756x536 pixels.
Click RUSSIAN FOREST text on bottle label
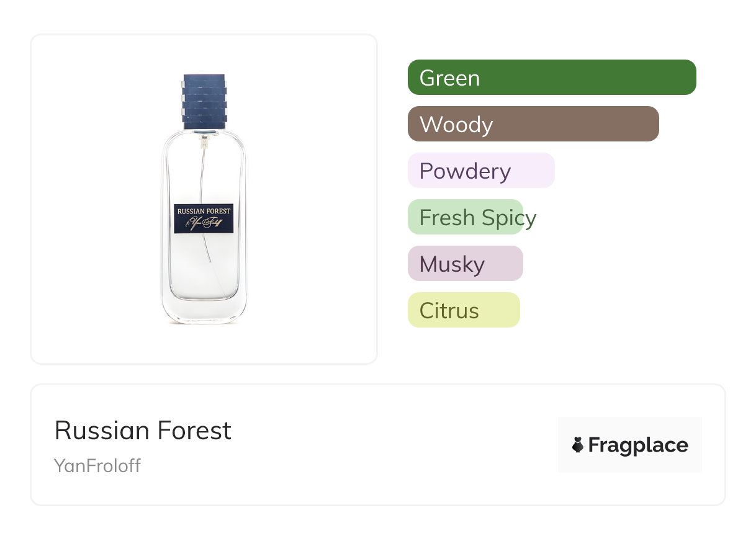[204, 211]
